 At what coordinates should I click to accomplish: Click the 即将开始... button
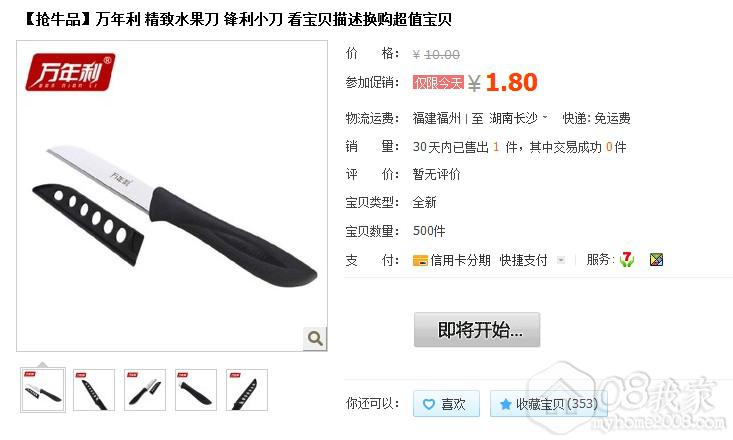point(477,330)
